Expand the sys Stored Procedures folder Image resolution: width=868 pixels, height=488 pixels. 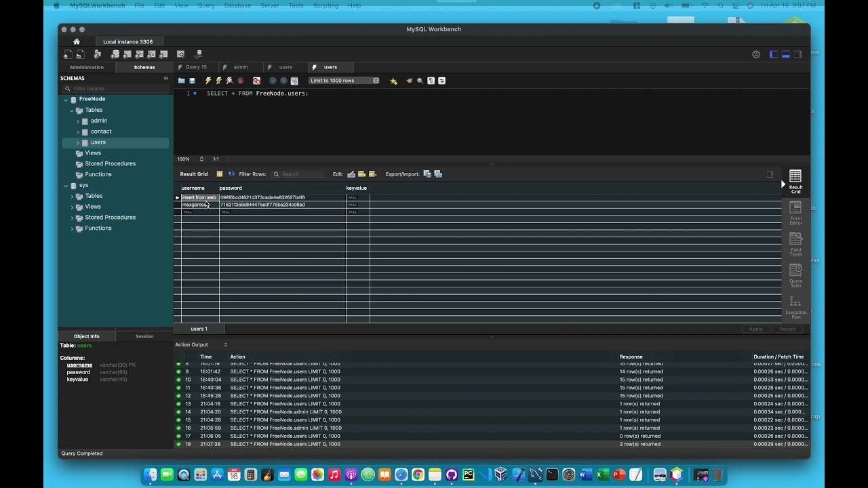(72, 218)
